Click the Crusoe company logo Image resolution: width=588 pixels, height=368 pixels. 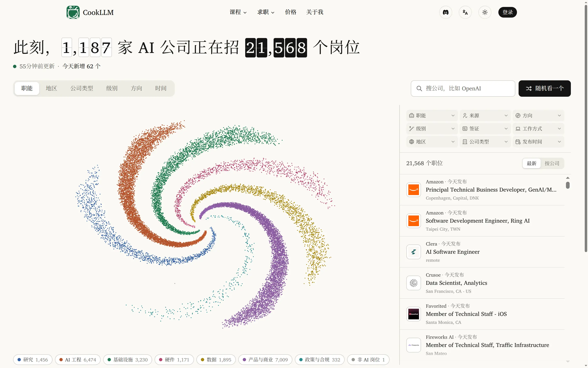414,283
